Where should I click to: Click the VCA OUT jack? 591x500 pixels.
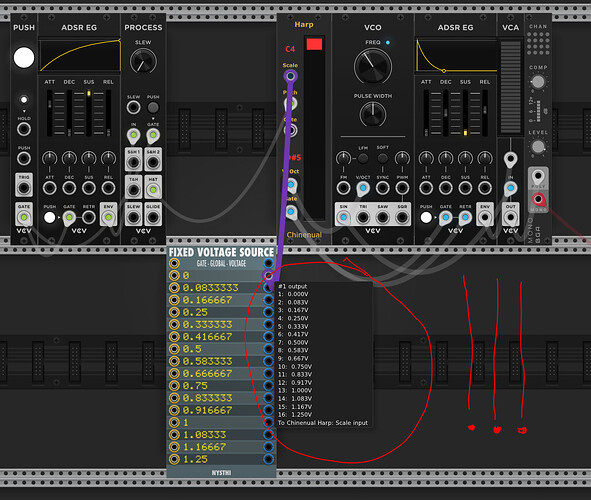click(510, 217)
